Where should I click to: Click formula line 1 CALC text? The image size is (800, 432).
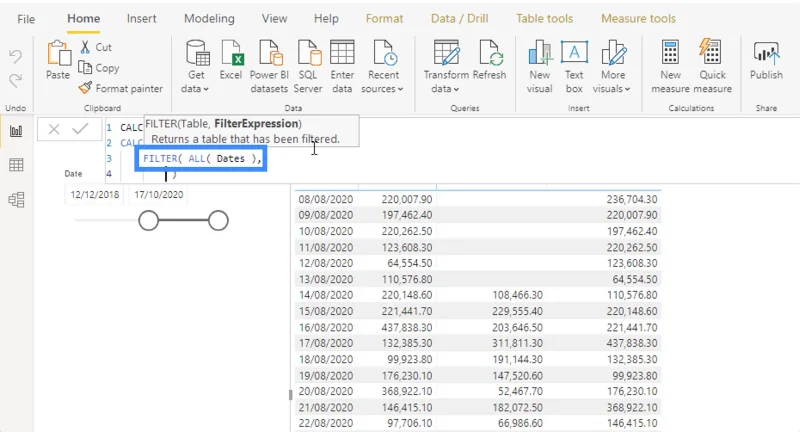[131, 128]
